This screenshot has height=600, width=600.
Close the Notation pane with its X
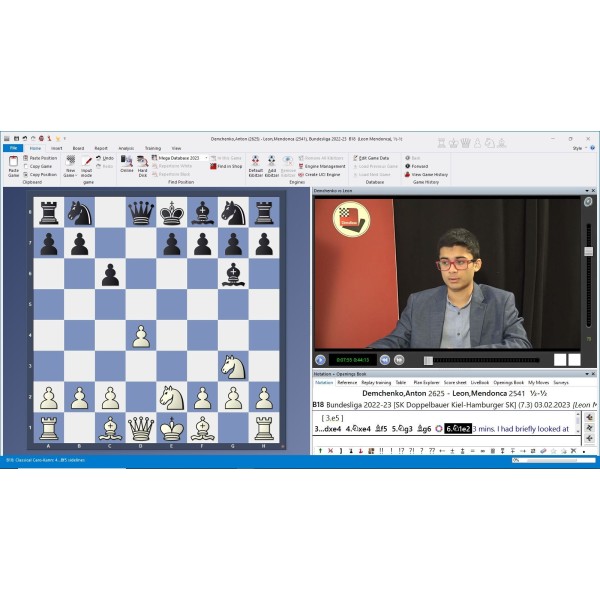pos(593,374)
